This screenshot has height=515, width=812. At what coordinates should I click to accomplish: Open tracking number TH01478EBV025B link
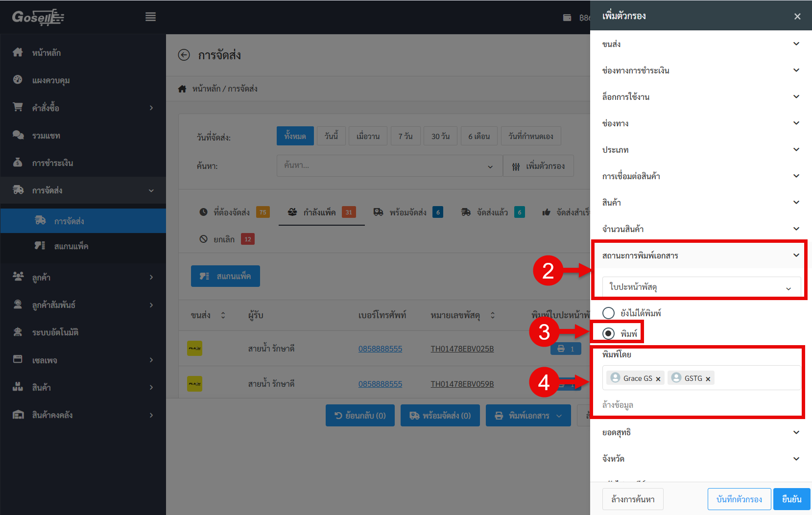coord(462,349)
